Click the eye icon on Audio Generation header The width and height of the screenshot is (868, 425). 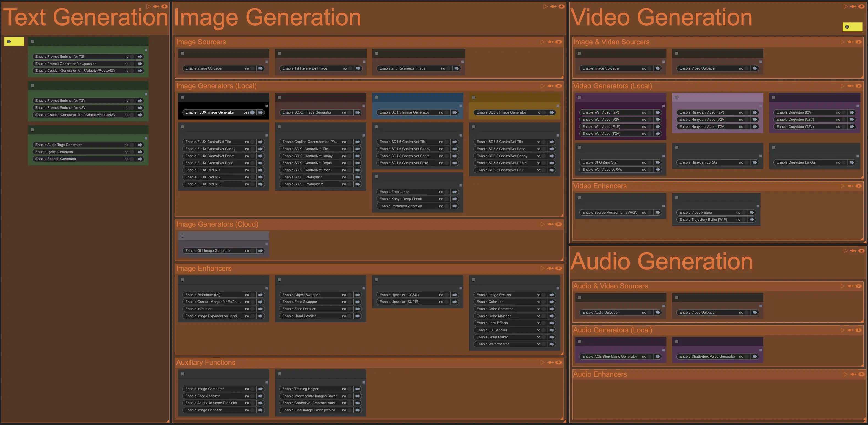coord(861,250)
